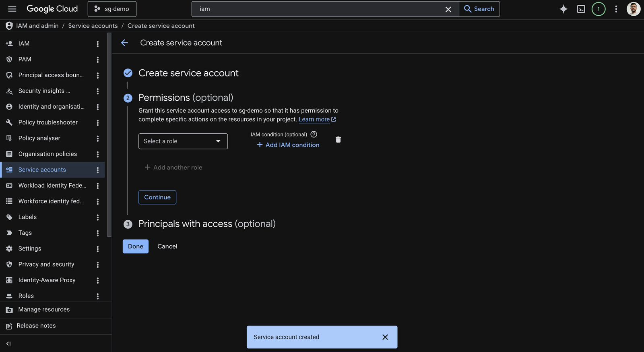
Task: Open more options for Policy analyser
Action: [x=97, y=139]
